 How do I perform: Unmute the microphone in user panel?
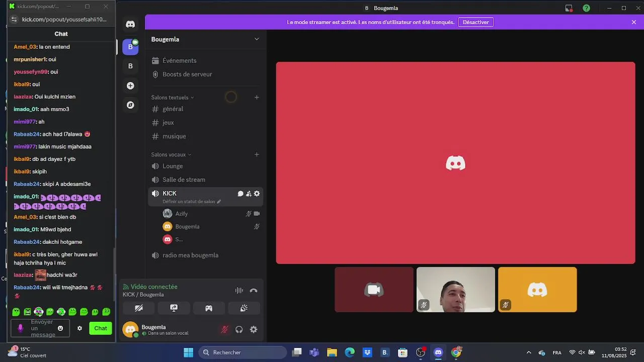tap(224, 329)
